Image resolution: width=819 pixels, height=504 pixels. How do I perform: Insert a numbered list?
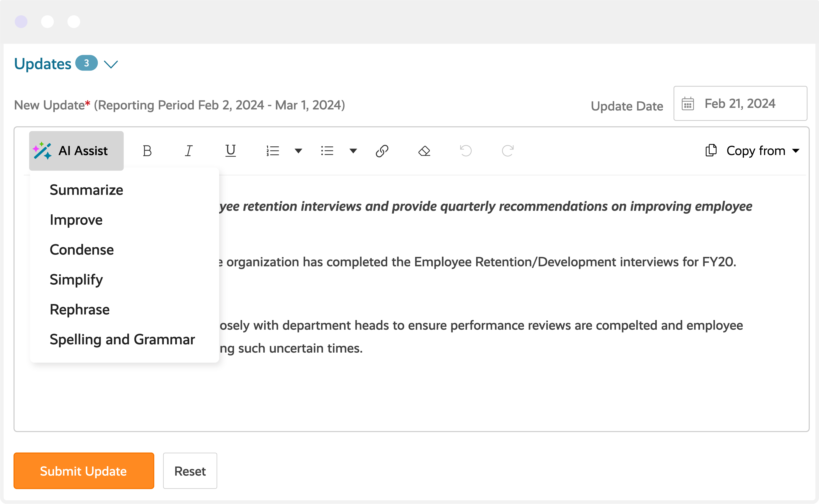pos(273,151)
